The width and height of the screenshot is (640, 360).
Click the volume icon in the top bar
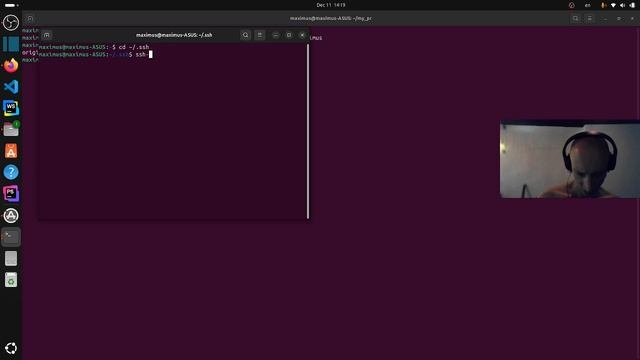622,5
